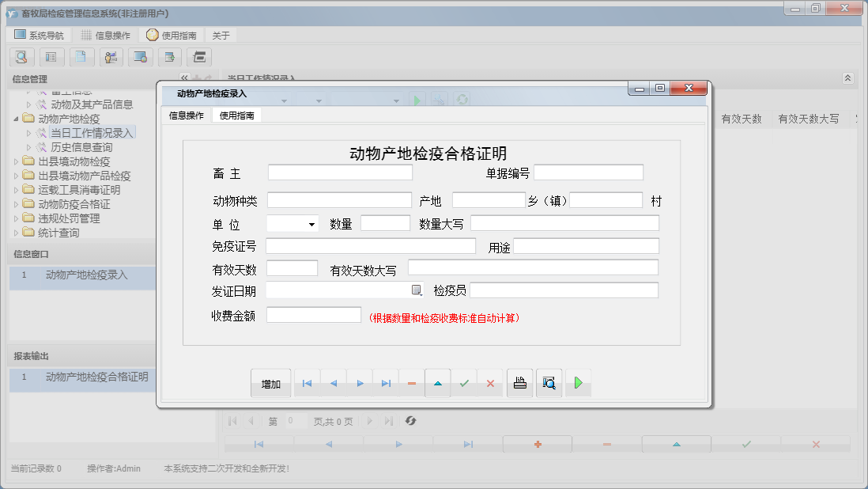Click the person information icon on the toolbar

coord(111,57)
